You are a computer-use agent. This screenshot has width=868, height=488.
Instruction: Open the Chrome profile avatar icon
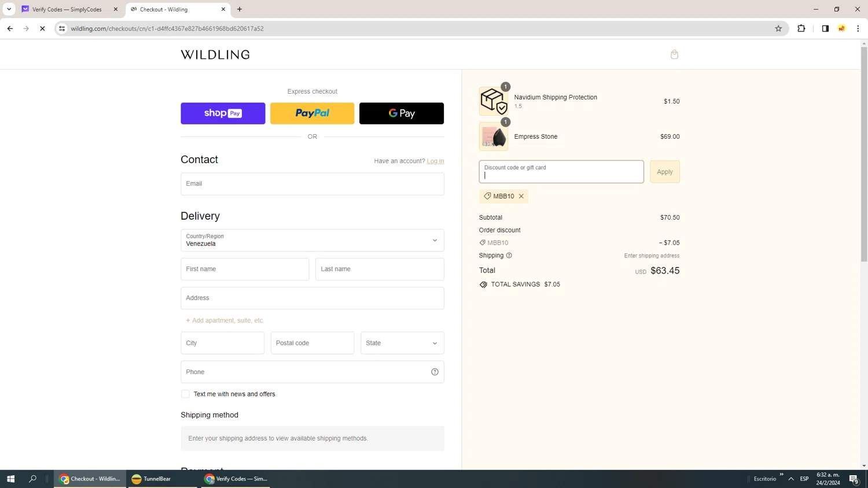[842, 28]
